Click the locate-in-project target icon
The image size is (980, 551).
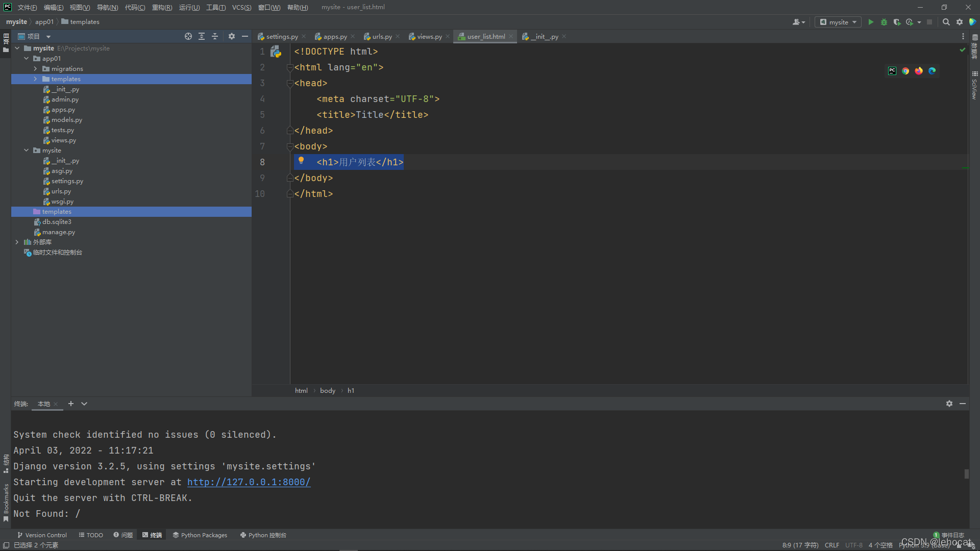point(188,36)
